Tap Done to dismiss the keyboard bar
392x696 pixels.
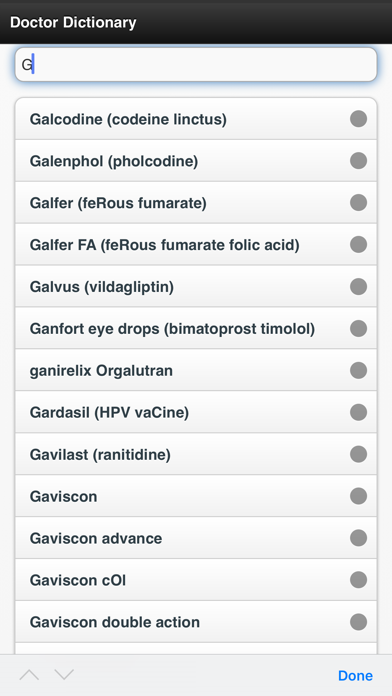355,675
